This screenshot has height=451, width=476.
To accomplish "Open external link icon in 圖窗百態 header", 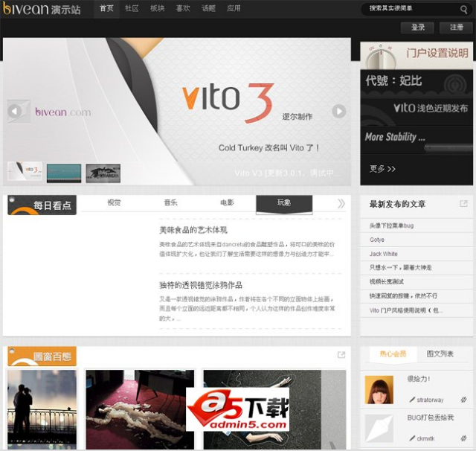I will pos(341,355).
